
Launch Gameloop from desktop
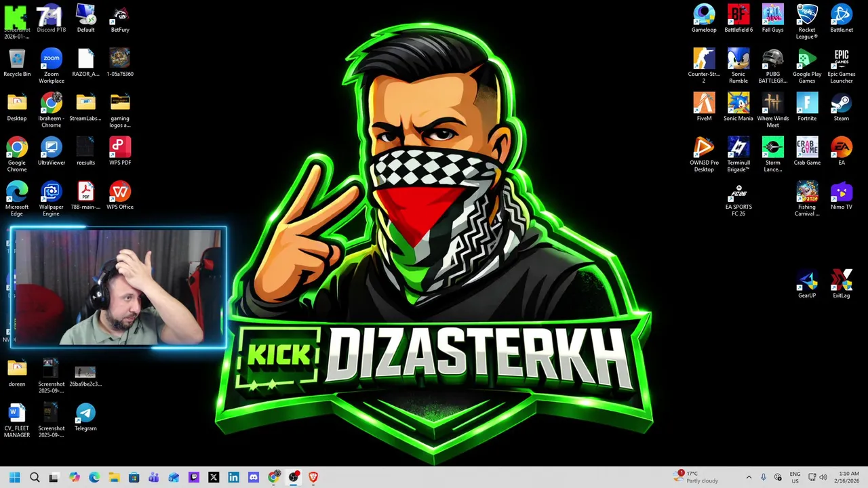704,18
